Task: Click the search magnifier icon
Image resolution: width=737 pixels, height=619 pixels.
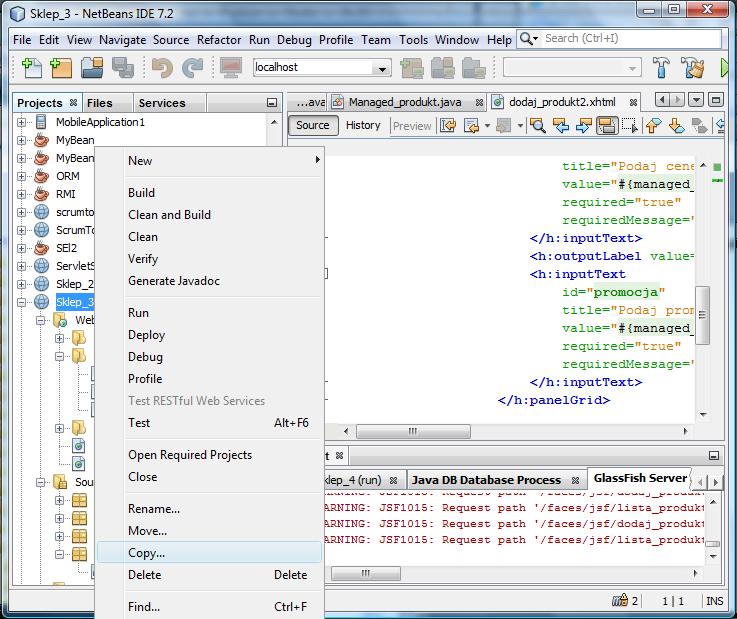Action: click(526, 39)
